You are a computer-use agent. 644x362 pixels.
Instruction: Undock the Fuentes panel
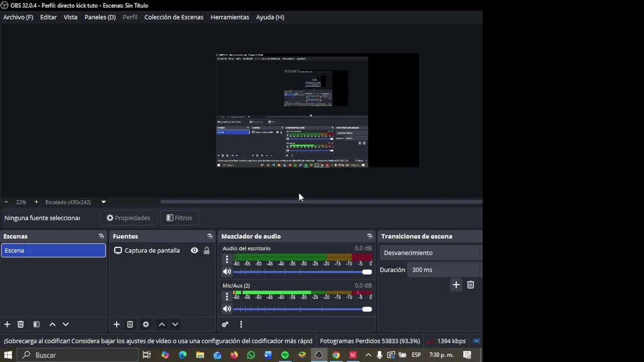tap(210, 236)
